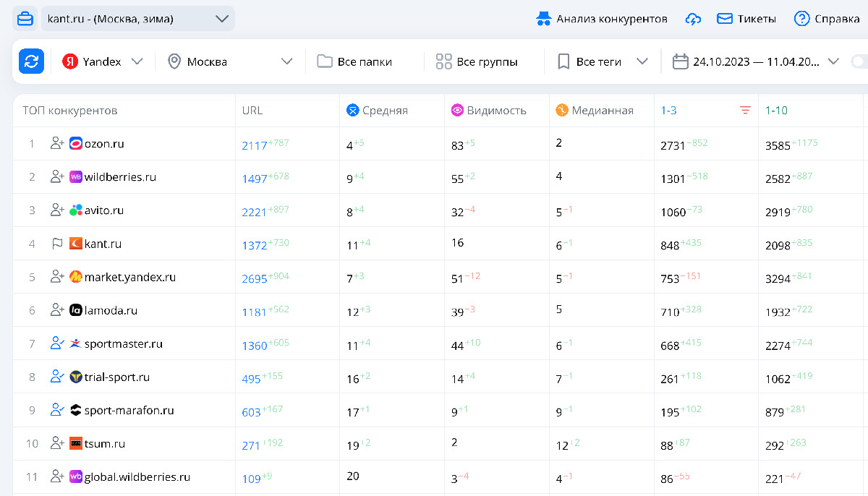Click kant.ru domain name in table
This screenshot has height=496, width=868.
pos(103,244)
